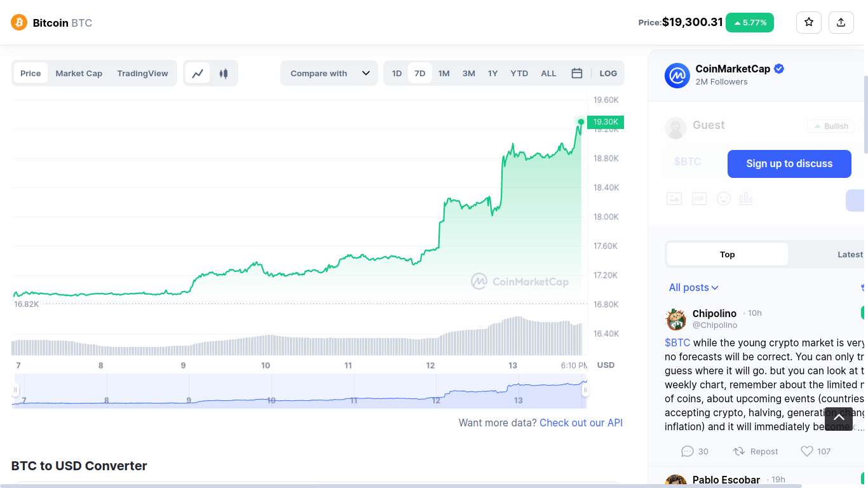Switch to Latest posts tab
This screenshot has height=488, width=868.
point(850,254)
